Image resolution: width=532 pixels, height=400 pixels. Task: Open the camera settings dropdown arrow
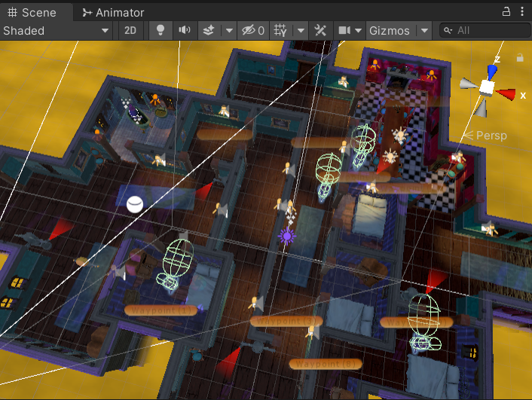358,31
